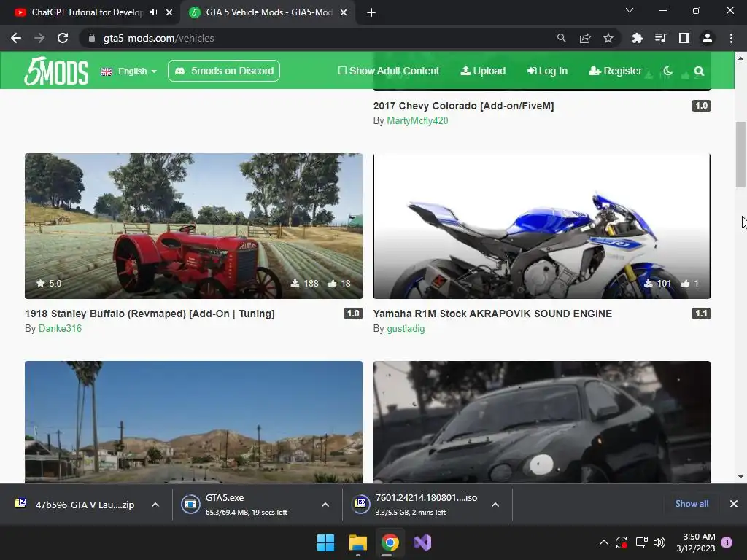
Task: Open the Yamaha R1M motorcycle thumbnail
Action: tap(542, 226)
